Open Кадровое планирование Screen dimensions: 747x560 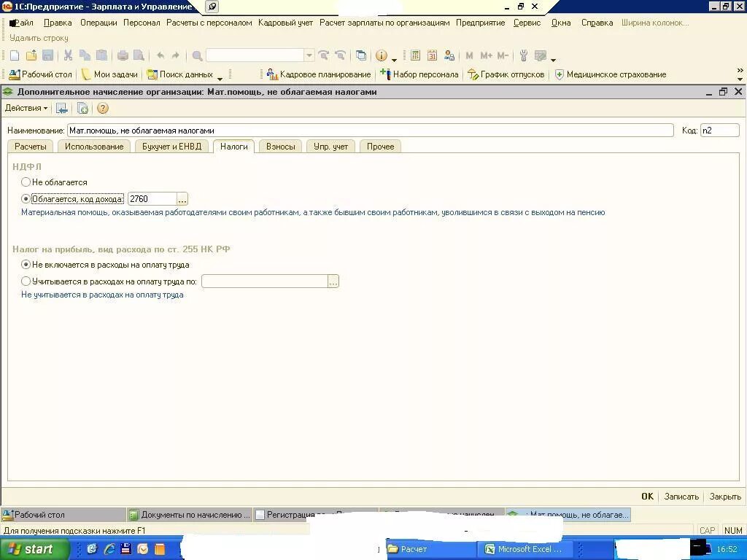tap(319, 74)
